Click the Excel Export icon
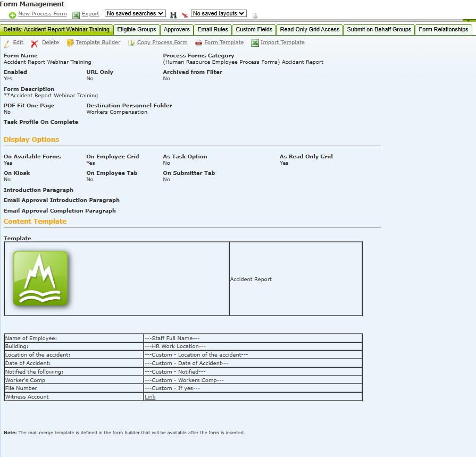This screenshot has width=476, height=457. click(76, 15)
